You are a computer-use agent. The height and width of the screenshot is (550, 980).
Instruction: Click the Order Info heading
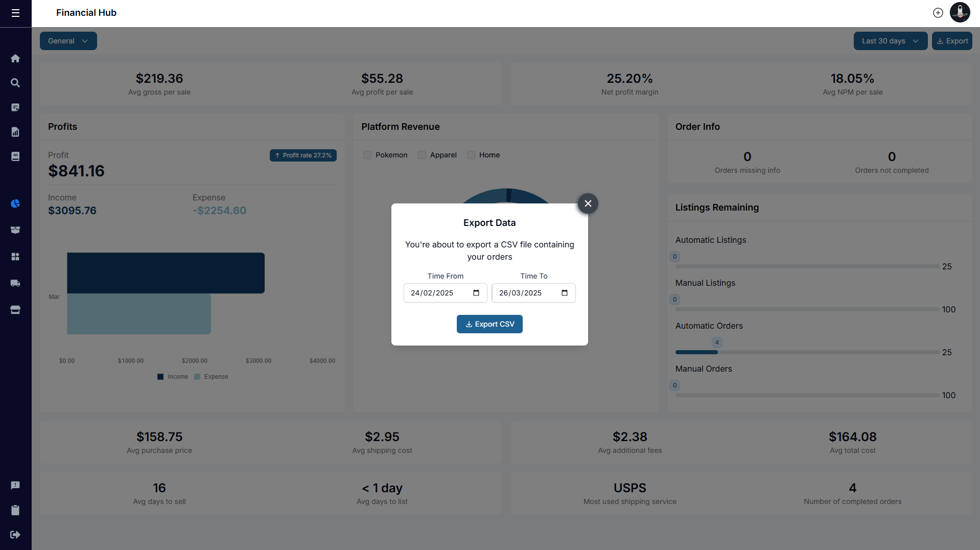point(697,127)
